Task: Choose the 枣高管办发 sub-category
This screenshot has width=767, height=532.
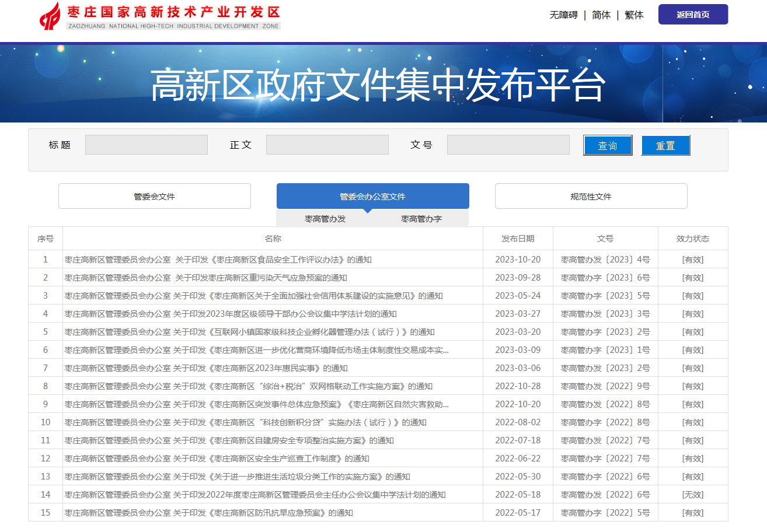Action: click(325, 219)
